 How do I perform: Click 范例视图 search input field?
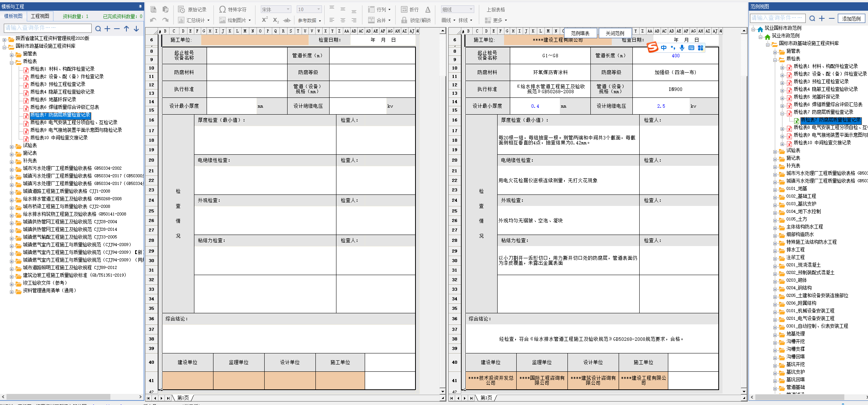tap(777, 18)
